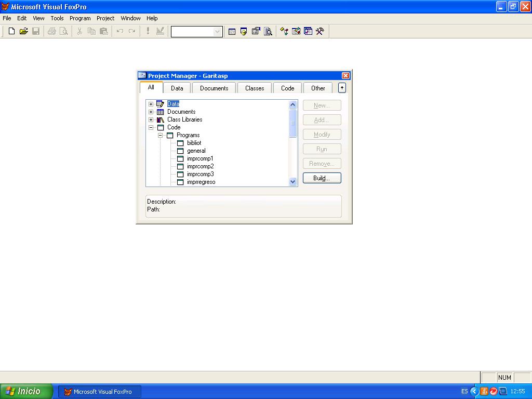The image size is (532, 399).
Task: Open the Object Browser toolbar icon
Action: [296, 32]
